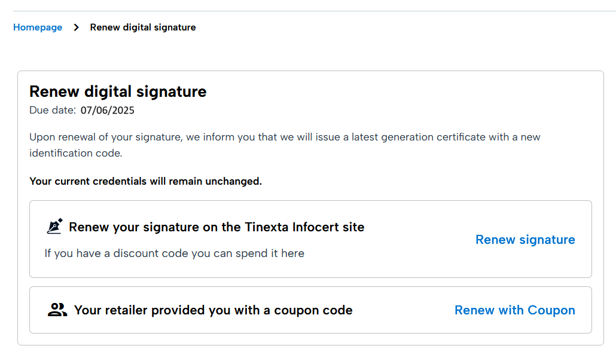Open the Renew signature link

525,240
